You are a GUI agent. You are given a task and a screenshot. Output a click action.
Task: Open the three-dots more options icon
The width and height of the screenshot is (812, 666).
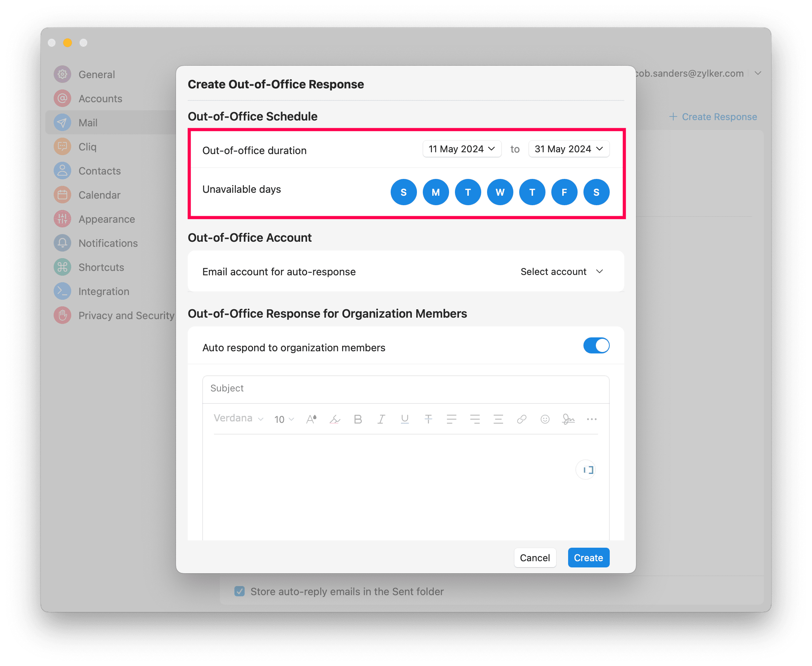591,419
